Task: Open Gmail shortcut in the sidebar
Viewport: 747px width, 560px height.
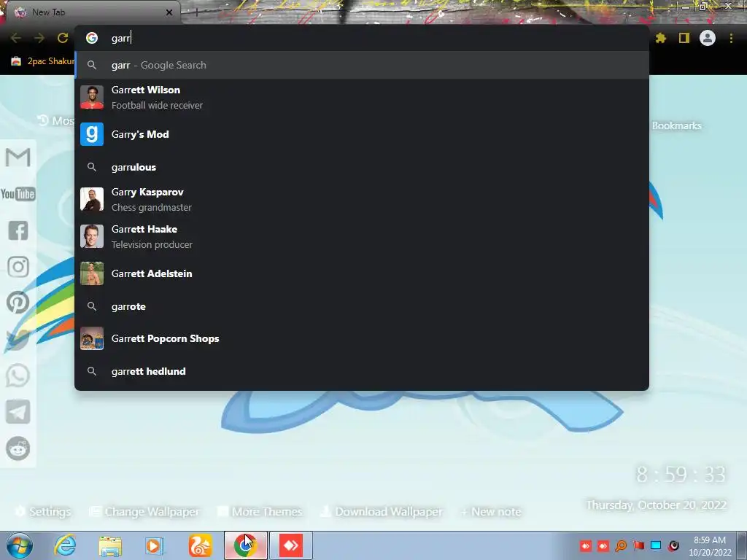Action: [x=18, y=157]
